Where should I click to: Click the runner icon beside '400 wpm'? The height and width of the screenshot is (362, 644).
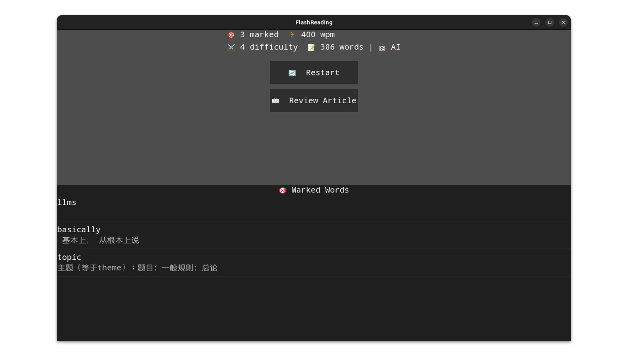(x=292, y=35)
